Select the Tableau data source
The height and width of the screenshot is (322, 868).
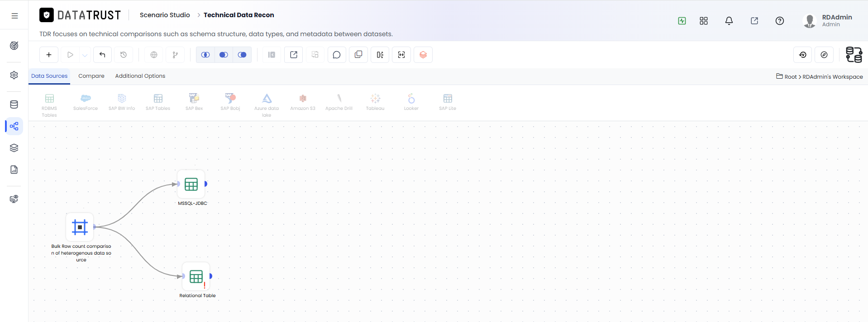[x=375, y=102]
